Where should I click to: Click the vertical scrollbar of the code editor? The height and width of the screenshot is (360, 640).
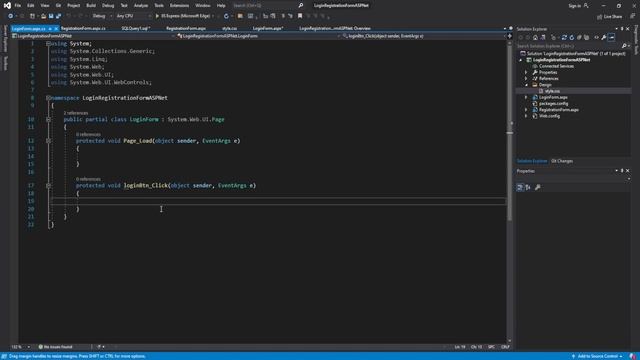pyautogui.click(x=509, y=191)
